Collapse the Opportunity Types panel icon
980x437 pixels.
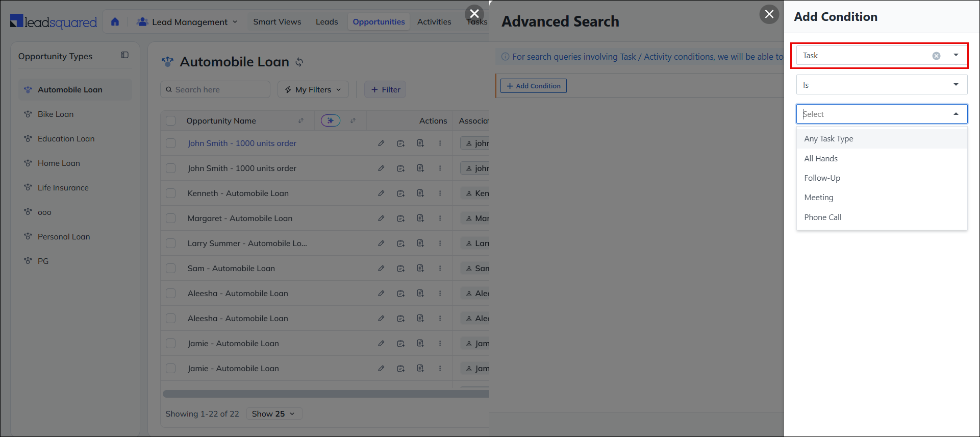(x=124, y=55)
